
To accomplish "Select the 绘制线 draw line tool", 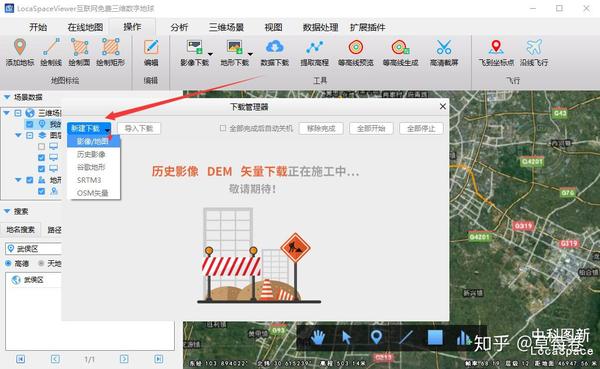I will [x=51, y=47].
